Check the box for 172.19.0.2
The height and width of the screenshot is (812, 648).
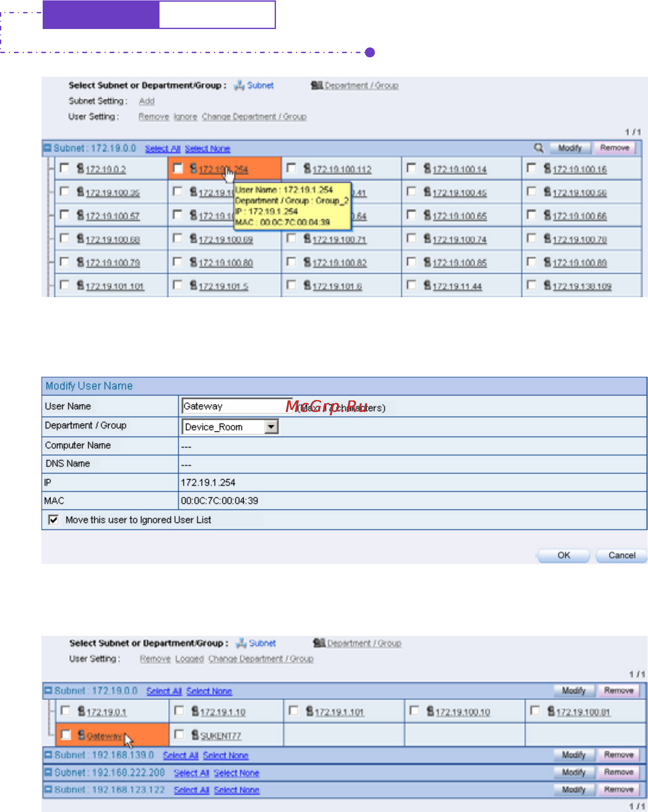point(65,168)
